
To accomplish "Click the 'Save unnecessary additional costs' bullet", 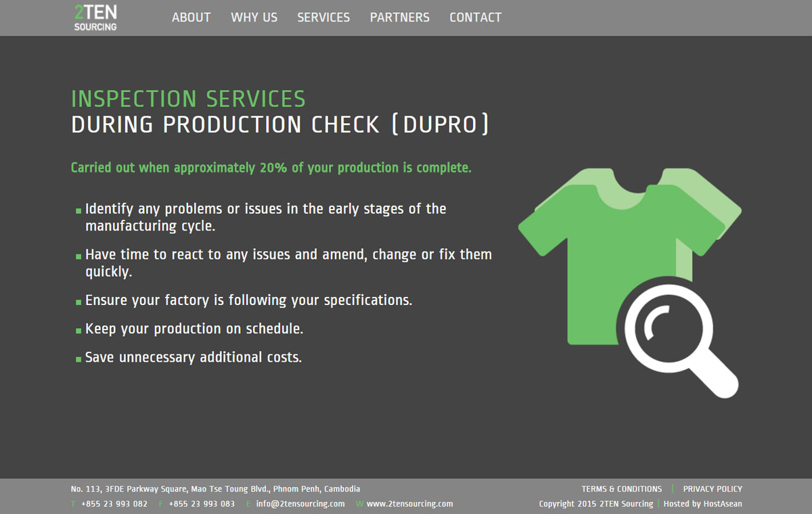I will click(x=193, y=358).
